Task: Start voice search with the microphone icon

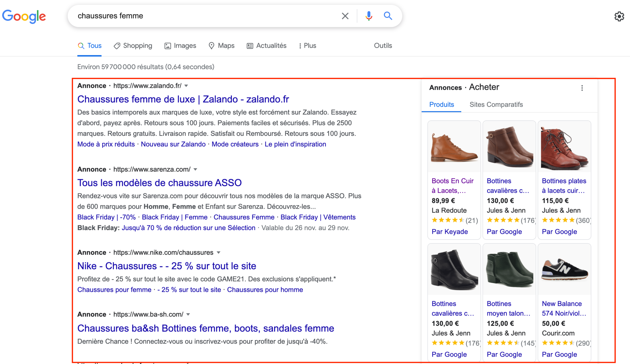Action: coord(369,16)
